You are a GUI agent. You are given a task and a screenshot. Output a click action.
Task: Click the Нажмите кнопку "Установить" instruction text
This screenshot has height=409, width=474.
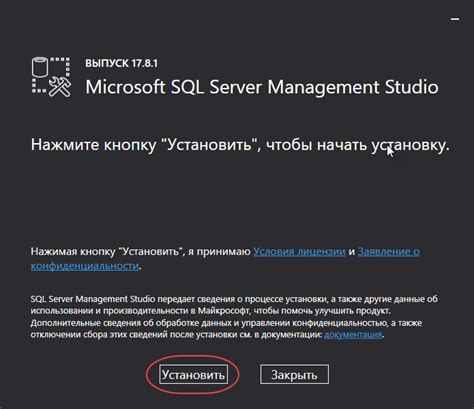240,145
